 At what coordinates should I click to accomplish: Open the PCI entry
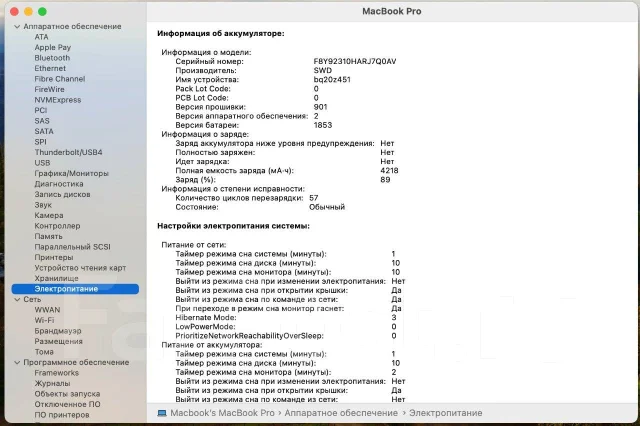pos(40,110)
